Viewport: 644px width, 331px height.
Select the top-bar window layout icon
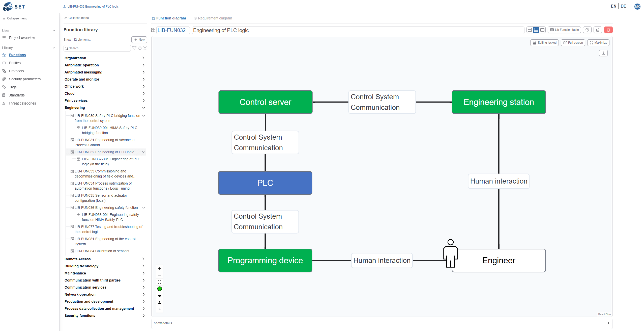point(542,30)
